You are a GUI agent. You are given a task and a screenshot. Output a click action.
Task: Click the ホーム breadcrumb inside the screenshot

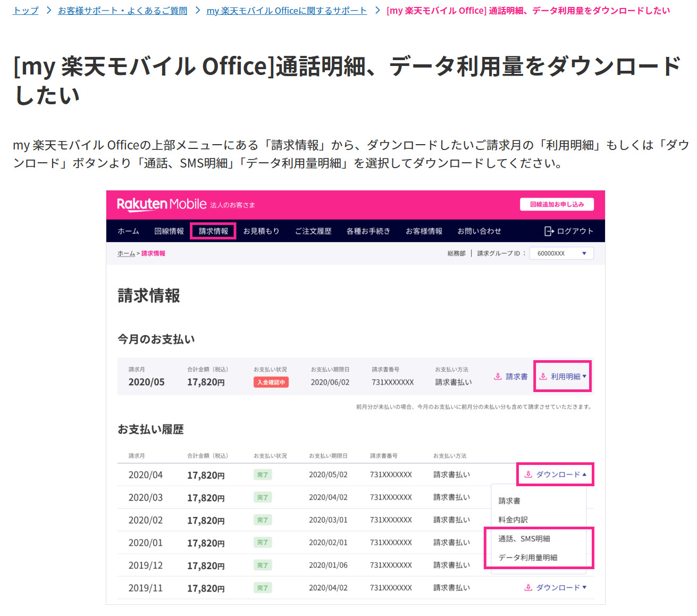126,254
